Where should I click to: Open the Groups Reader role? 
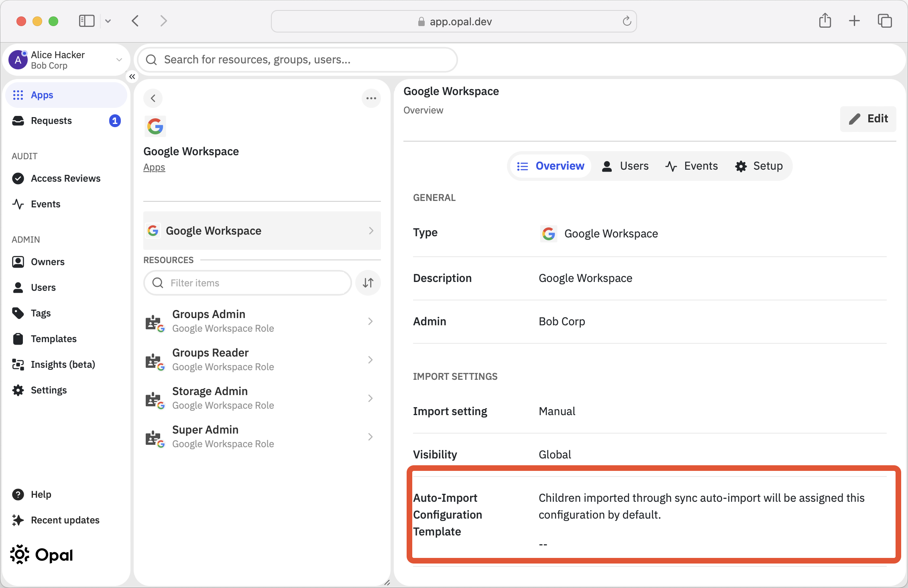262,360
